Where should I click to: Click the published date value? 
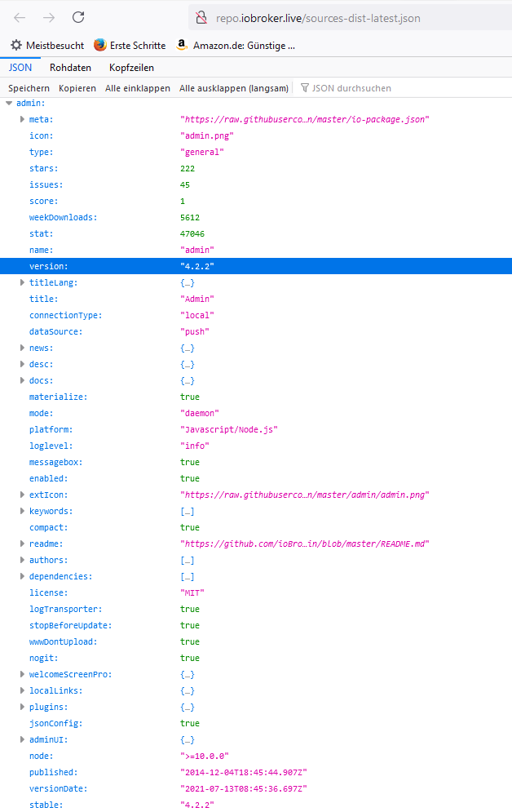[x=244, y=772]
